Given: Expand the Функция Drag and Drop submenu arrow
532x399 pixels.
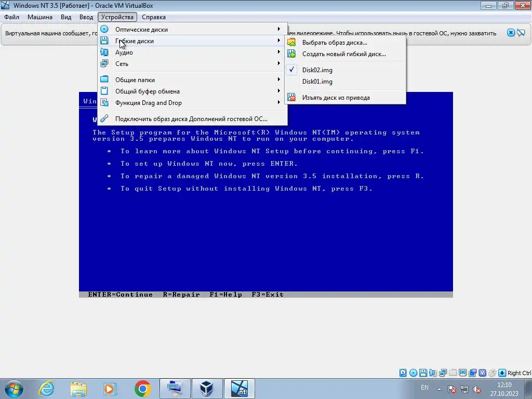Looking at the screenshot, I should coord(278,102).
